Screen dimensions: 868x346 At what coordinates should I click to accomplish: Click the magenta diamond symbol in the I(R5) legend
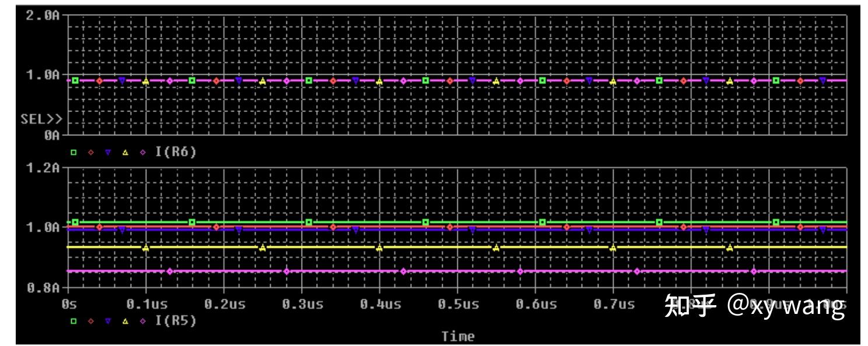[x=142, y=321]
